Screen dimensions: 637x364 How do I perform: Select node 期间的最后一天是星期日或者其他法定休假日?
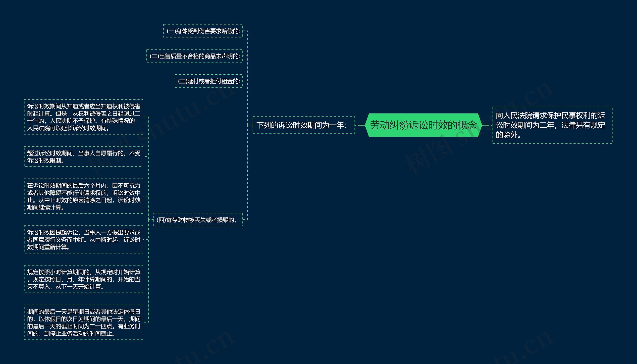84,322
